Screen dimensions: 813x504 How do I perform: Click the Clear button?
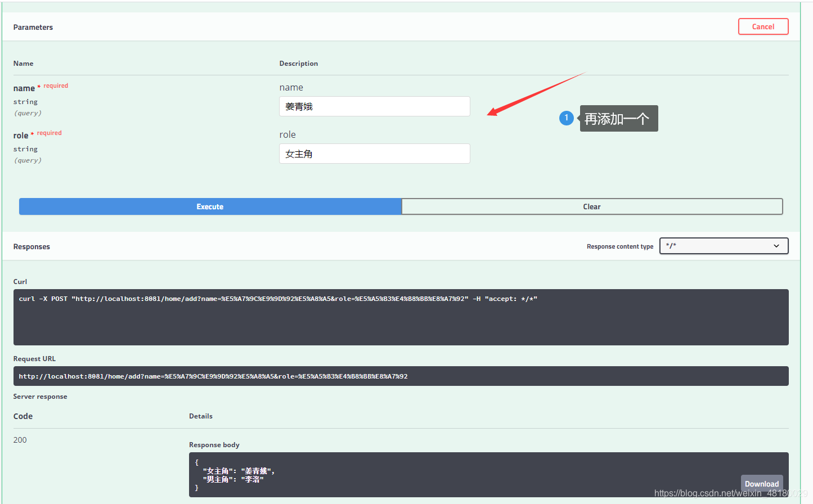592,206
